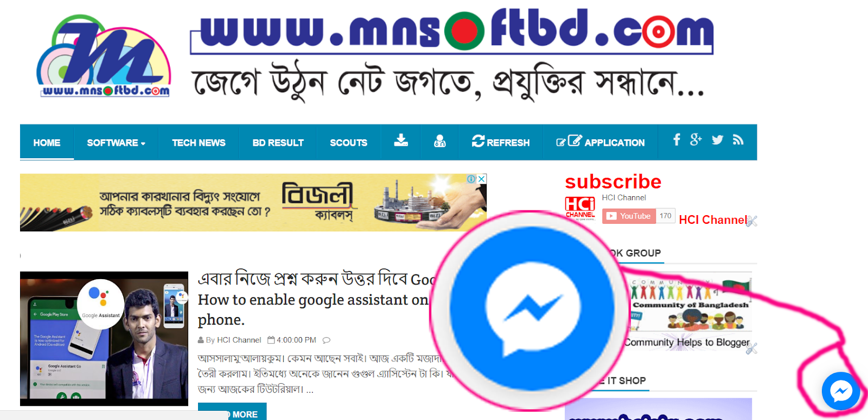Click the wrench edit icon beside HCI Channel

[751, 221]
